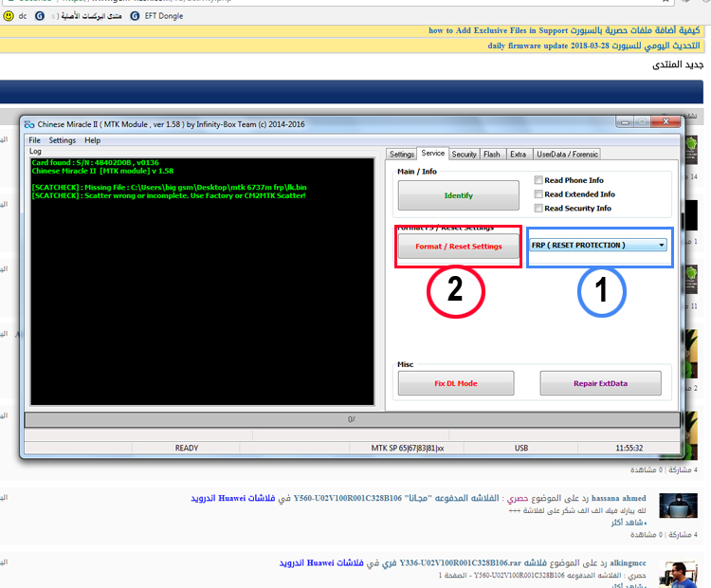Open the Help menu
The image size is (711, 588).
(x=92, y=140)
